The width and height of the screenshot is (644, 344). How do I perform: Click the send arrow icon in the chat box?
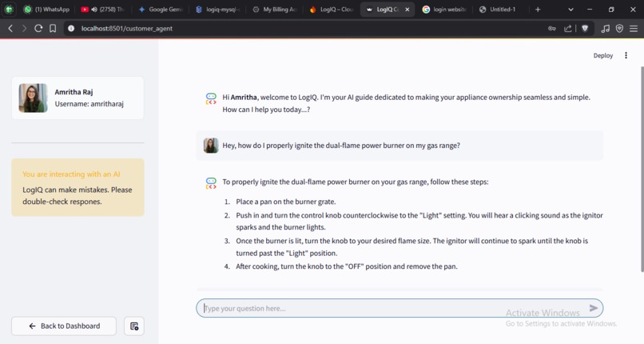594,308
